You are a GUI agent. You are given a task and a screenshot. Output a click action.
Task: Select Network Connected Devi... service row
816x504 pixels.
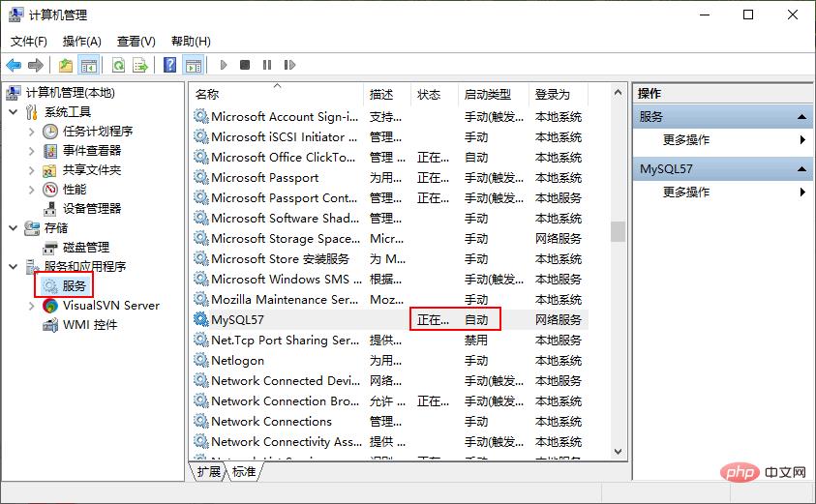point(390,381)
